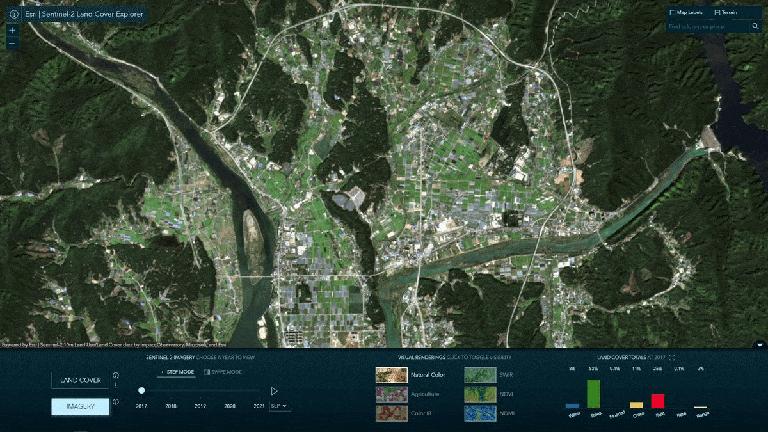
Task: Click the Esri Sentinel-2 Land Cover Explorer title
Action: click(x=84, y=14)
